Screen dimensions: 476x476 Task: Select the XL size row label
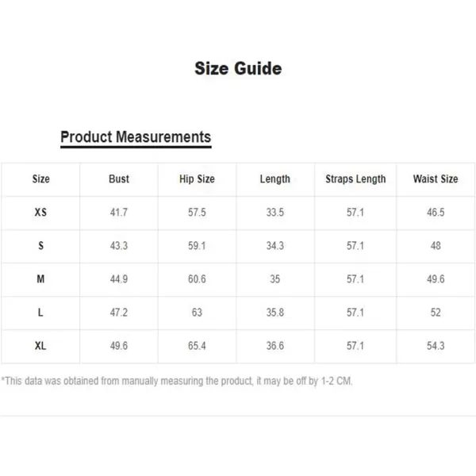tap(40, 346)
